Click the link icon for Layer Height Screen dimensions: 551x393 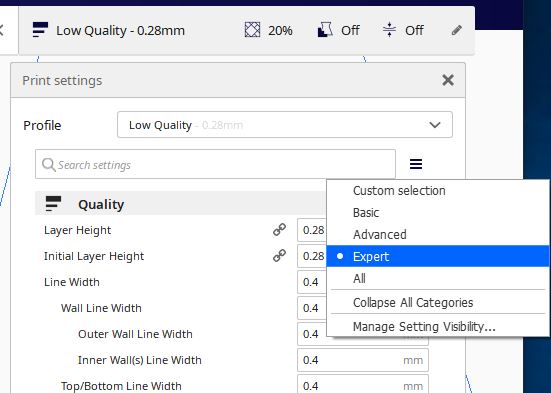[x=279, y=230]
